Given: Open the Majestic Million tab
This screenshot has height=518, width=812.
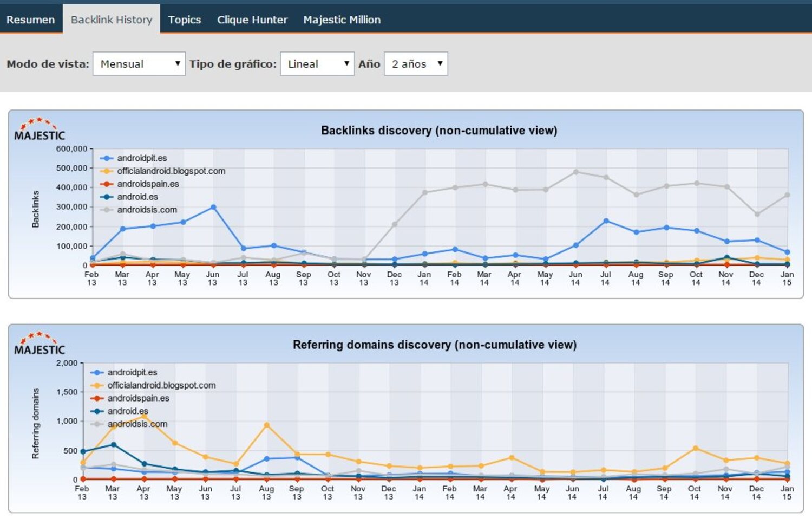Looking at the screenshot, I should (x=342, y=20).
